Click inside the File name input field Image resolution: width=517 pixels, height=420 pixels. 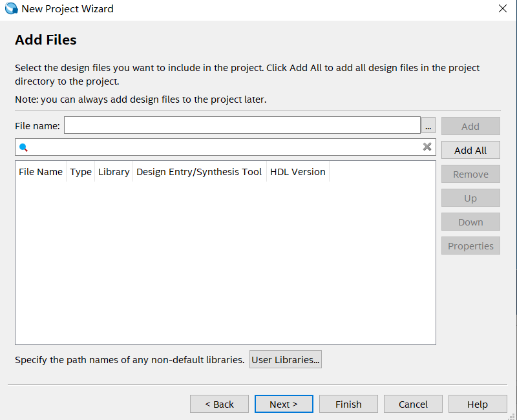pos(239,125)
